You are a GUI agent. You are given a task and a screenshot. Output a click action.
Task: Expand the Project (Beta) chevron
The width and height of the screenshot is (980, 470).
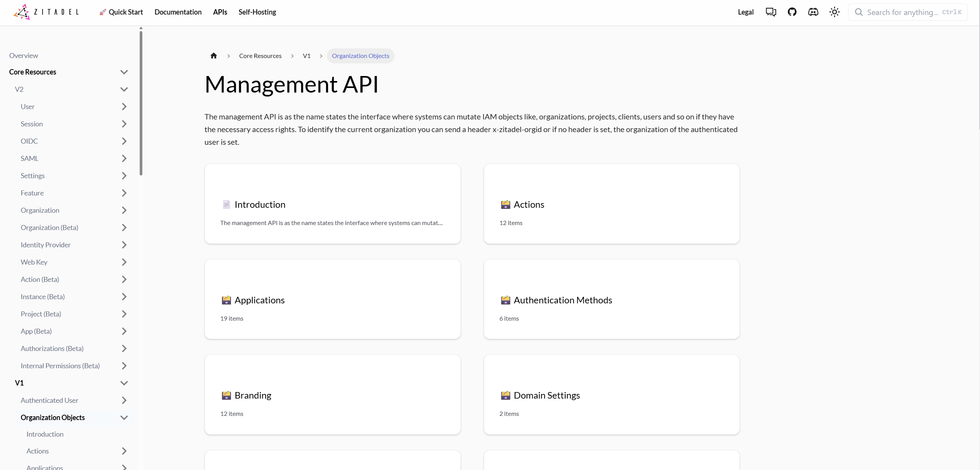[x=124, y=314]
